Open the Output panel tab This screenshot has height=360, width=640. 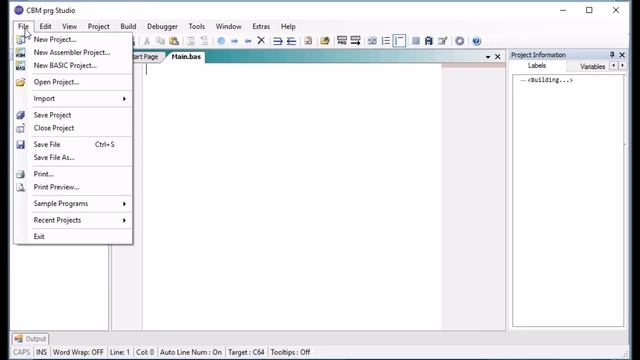(31, 339)
